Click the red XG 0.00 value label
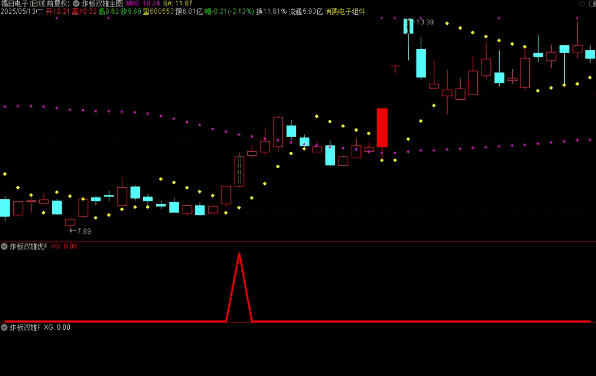The image size is (596, 376). [64, 246]
